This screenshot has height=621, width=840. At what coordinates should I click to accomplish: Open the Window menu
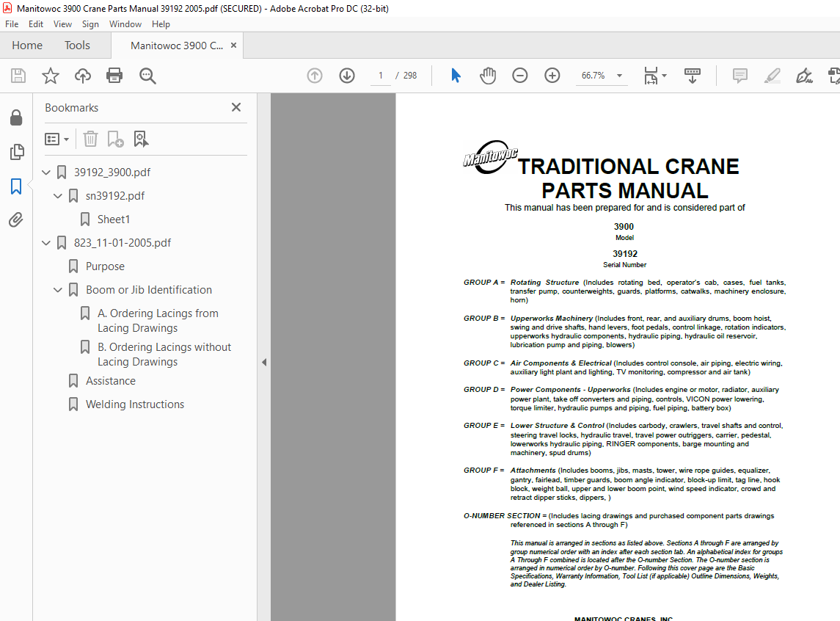[x=125, y=24]
